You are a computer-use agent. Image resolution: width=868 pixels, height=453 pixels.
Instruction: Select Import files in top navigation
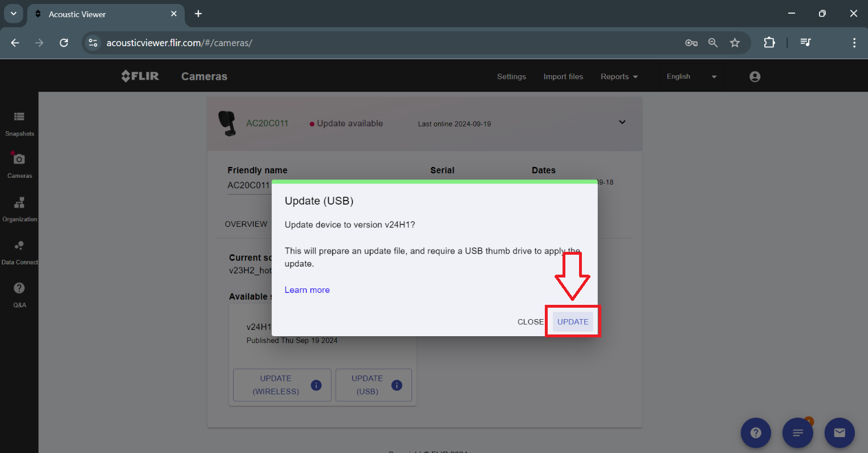(563, 77)
